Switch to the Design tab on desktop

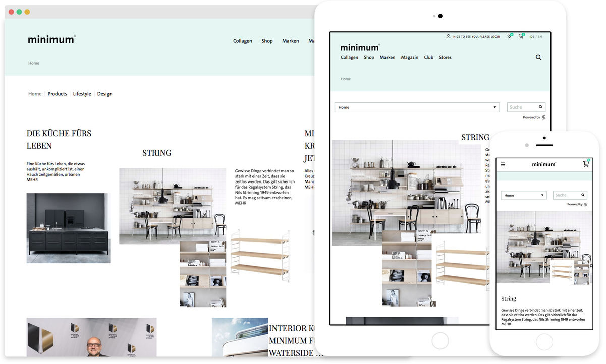[104, 94]
